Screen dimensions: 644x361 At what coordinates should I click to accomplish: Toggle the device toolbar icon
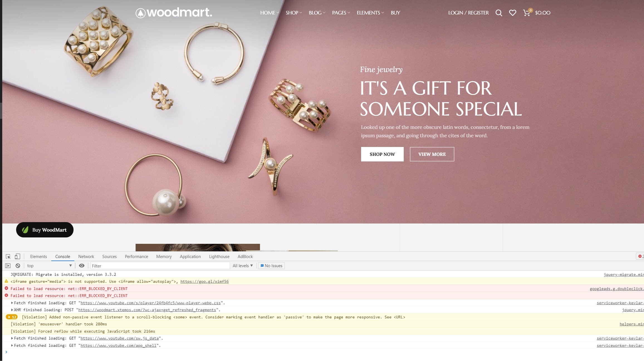point(17,256)
